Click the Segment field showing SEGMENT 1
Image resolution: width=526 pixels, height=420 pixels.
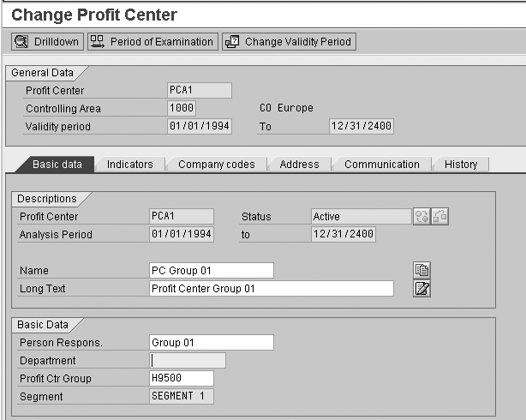(x=181, y=397)
